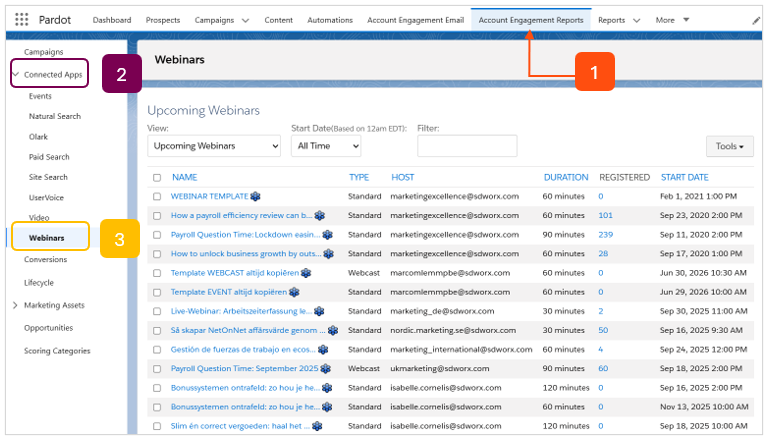Click icon beside Template EVENT altijd kopiëren

click(294, 292)
